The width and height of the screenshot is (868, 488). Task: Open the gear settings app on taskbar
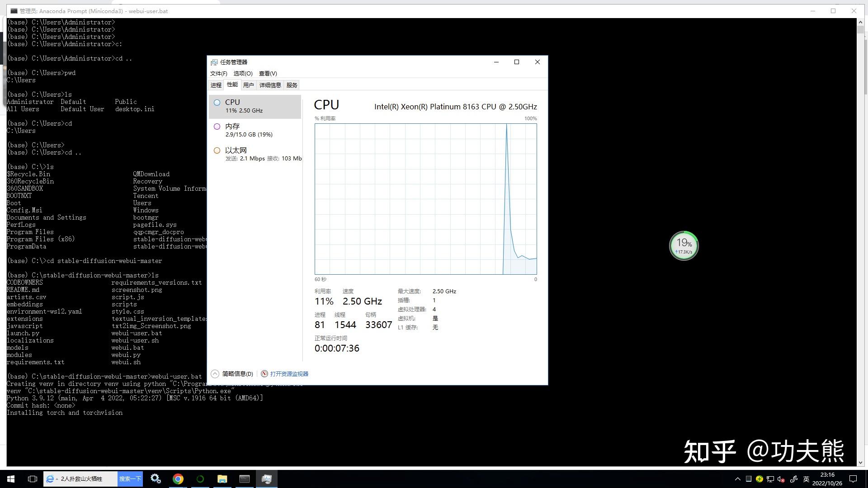coord(156,479)
